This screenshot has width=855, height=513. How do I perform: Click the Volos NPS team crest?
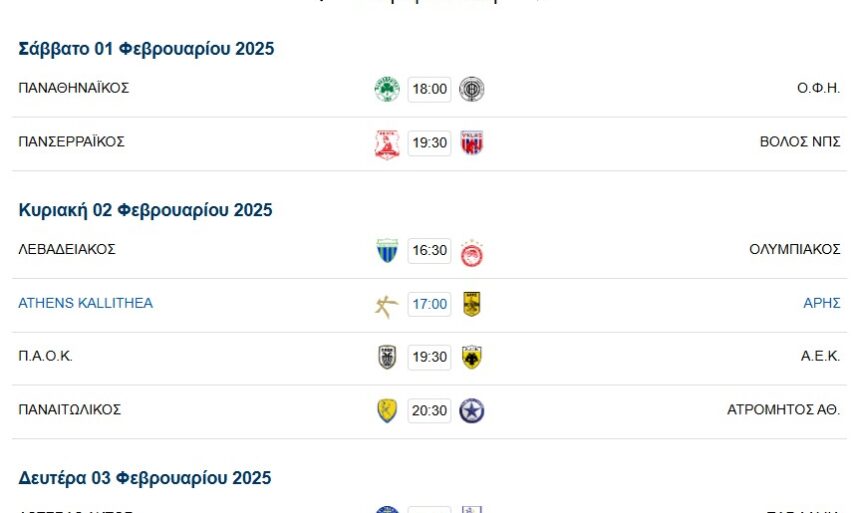[471, 143]
